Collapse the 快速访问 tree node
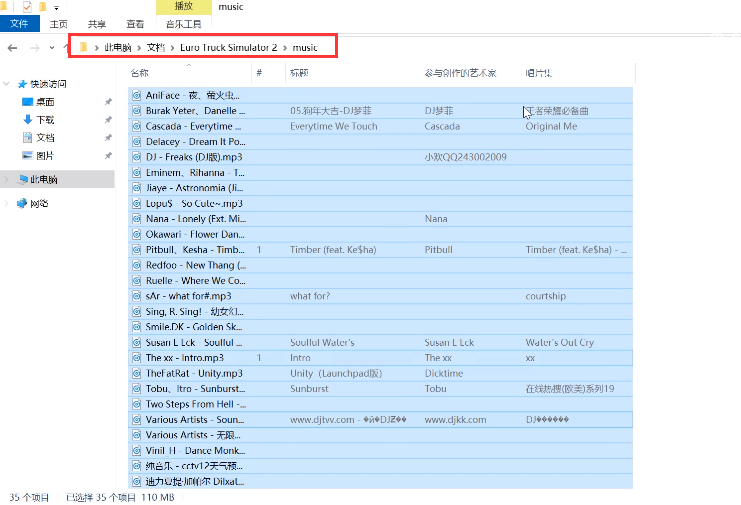 point(7,84)
